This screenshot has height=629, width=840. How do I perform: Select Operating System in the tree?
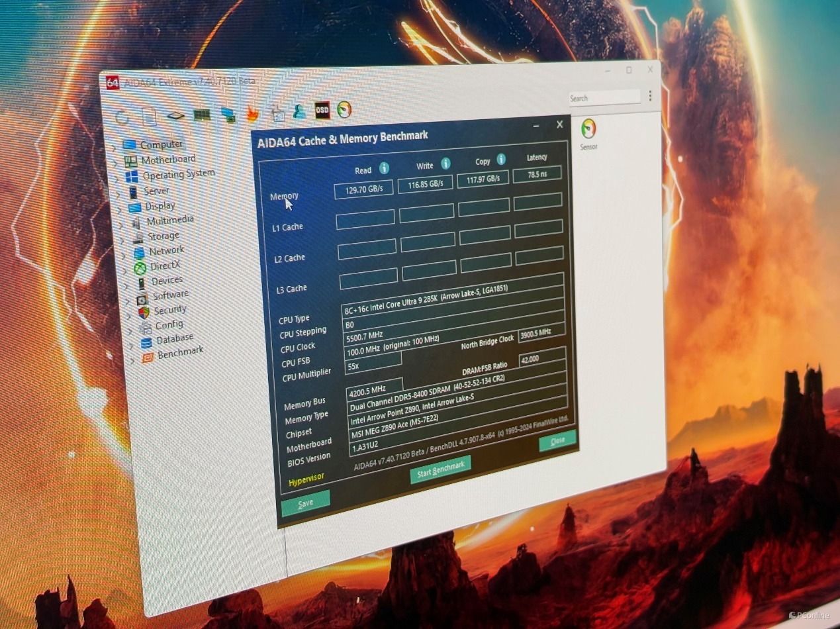click(178, 175)
